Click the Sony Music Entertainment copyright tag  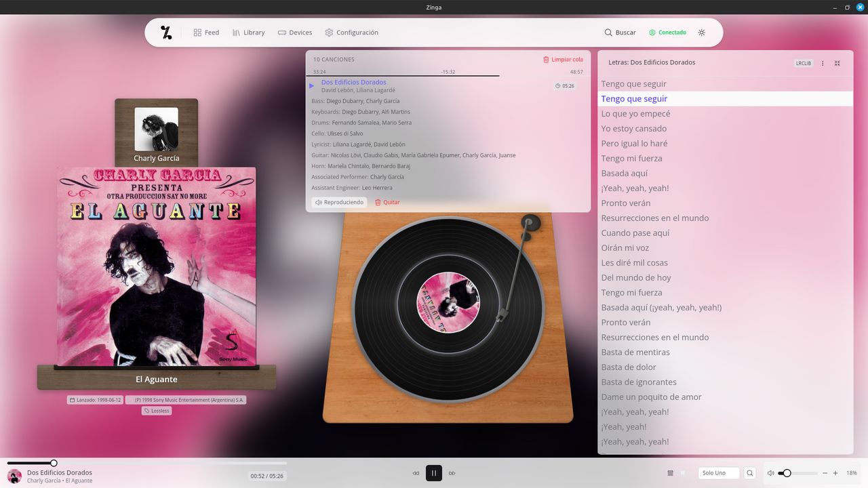[186, 400]
